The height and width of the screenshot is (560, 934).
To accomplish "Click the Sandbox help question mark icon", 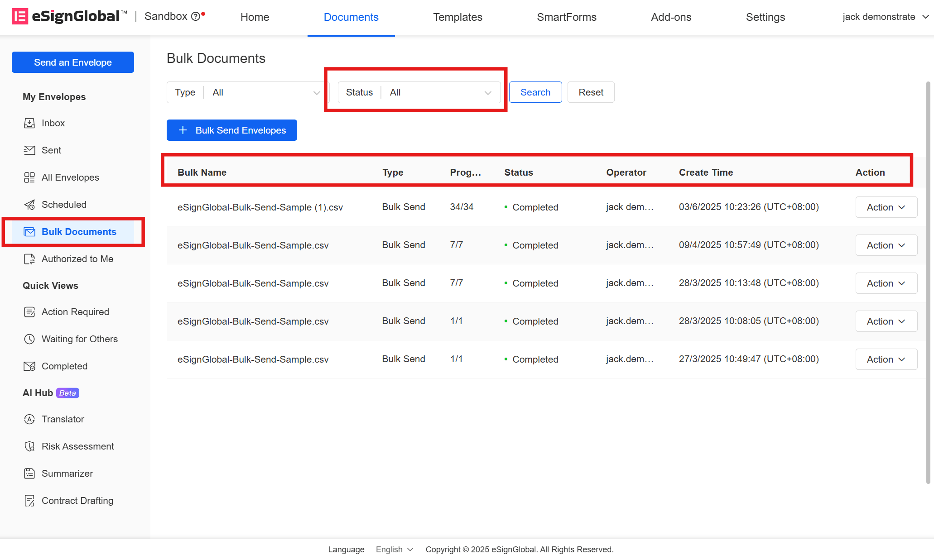I will [195, 17].
